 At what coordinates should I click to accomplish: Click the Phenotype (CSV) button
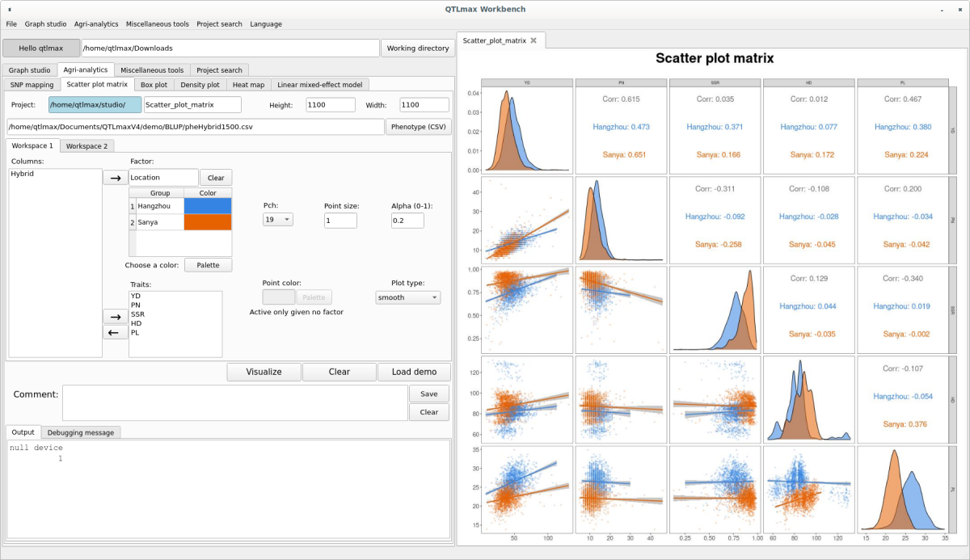click(x=418, y=127)
